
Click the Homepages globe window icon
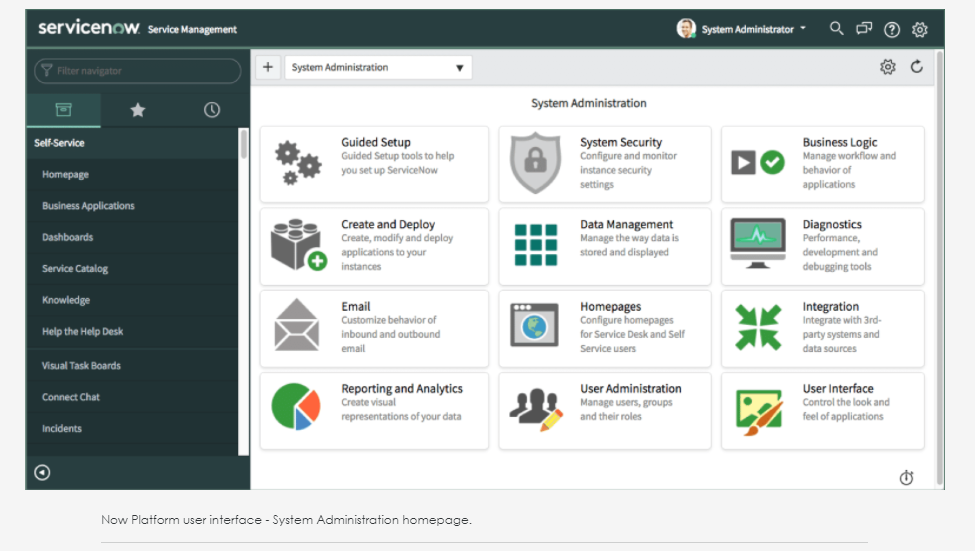pyautogui.click(x=534, y=325)
